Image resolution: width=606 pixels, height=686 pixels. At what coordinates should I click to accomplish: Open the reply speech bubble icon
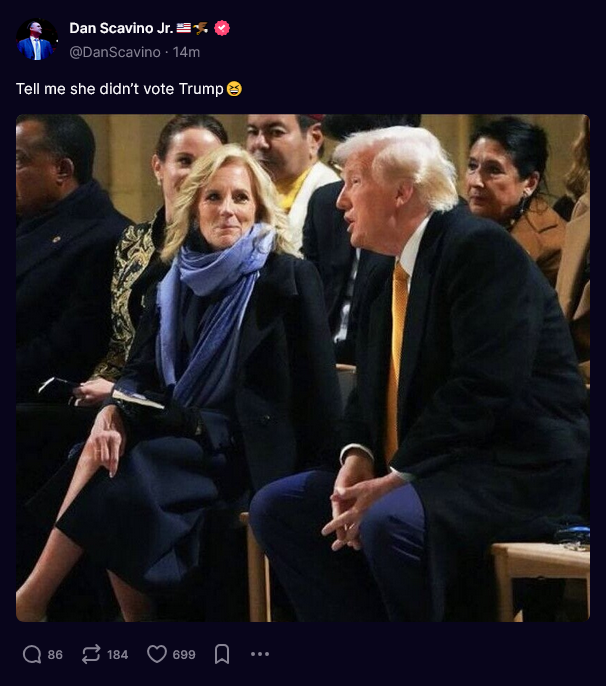(32, 654)
